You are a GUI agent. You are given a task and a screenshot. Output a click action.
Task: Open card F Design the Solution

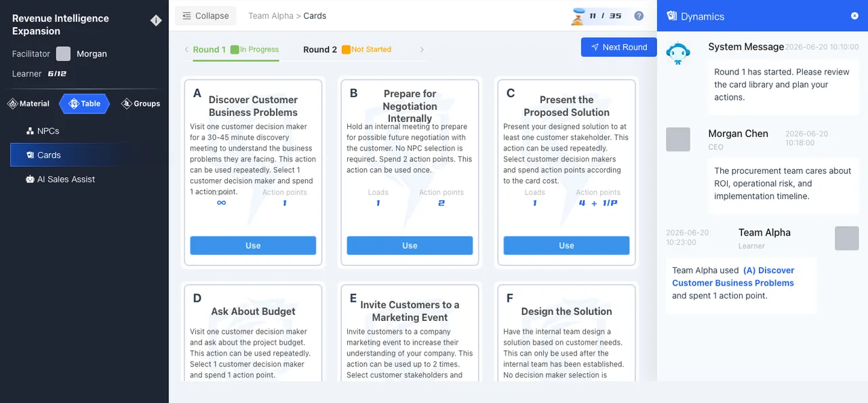[x=566, y=332]
